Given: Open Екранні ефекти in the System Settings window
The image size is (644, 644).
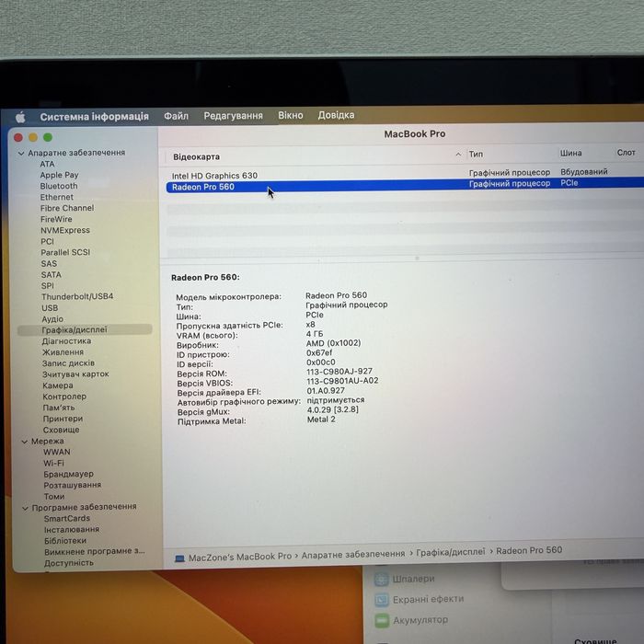Looking at the screenshot, I should pos(428,600).
